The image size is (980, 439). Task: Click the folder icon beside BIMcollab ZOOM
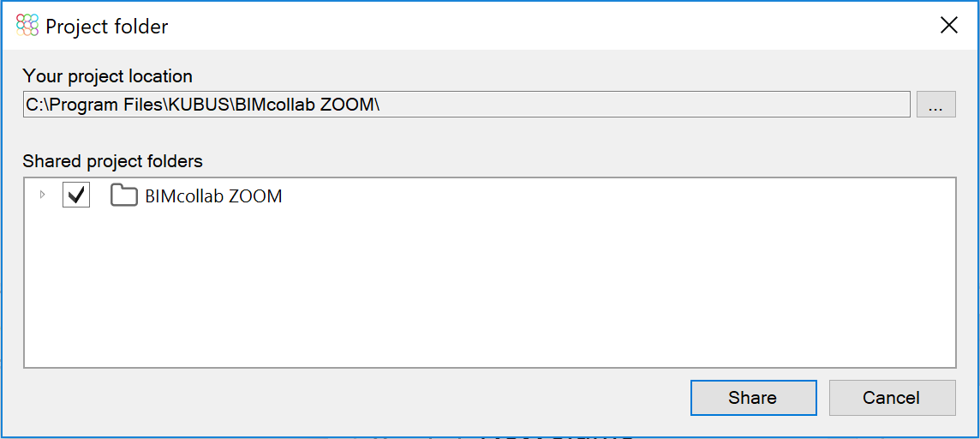coord(123,195)
